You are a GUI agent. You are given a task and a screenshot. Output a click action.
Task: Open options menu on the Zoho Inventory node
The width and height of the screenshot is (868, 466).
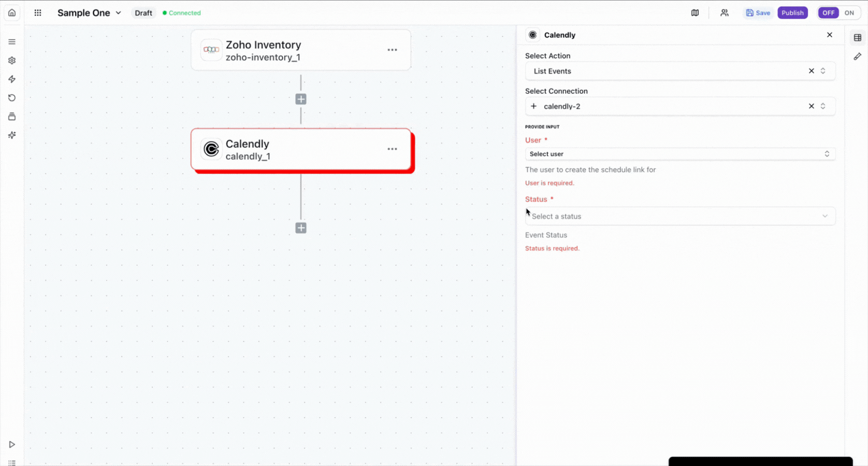coord(392,50)
